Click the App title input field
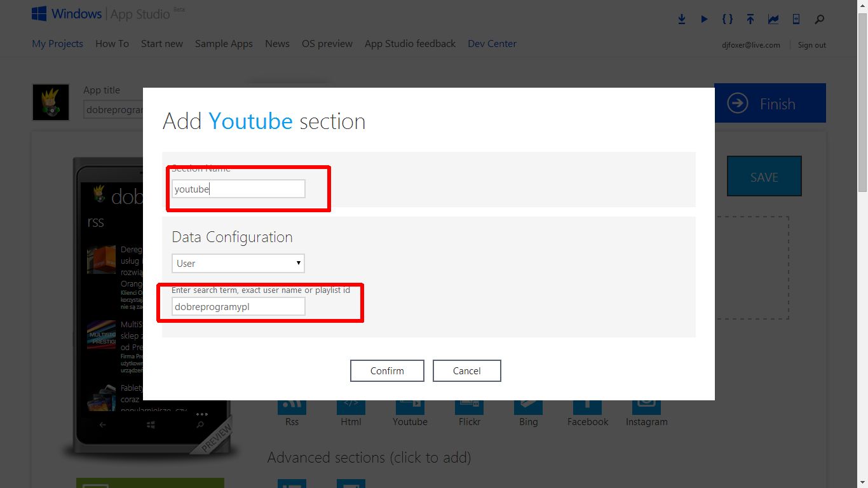The width and height of the screenshot is (868, 488). [x=114, y=109]
